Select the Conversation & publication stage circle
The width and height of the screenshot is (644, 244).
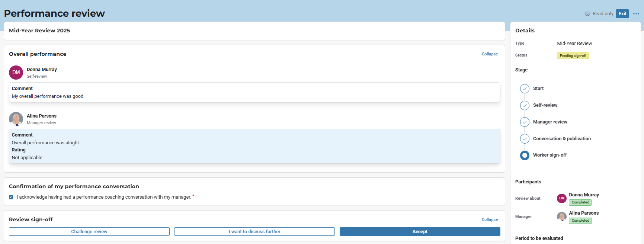tap(525, 139)
